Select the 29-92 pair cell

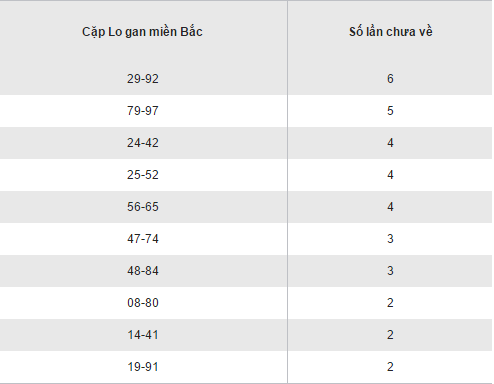click(x=143, y=79)
